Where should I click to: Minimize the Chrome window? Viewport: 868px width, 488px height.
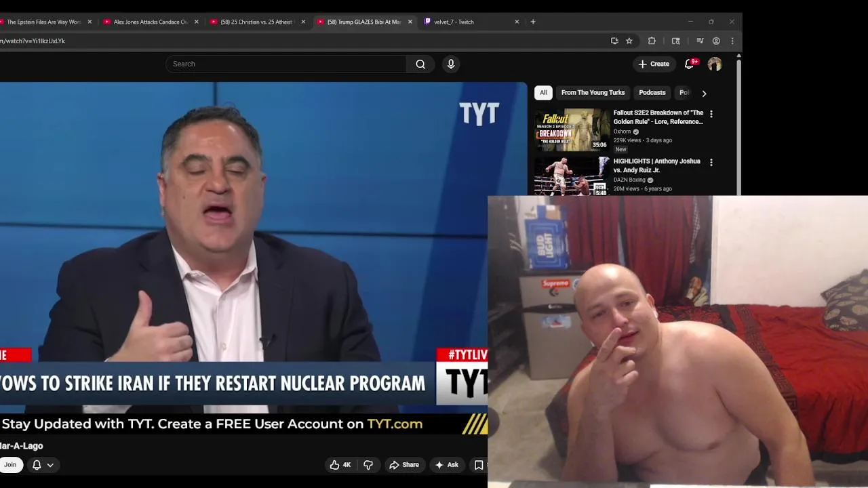coord(690,22)
